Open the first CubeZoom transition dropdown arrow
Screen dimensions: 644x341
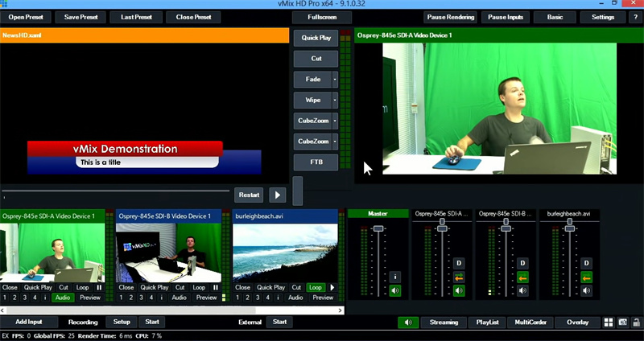[334, 121]
